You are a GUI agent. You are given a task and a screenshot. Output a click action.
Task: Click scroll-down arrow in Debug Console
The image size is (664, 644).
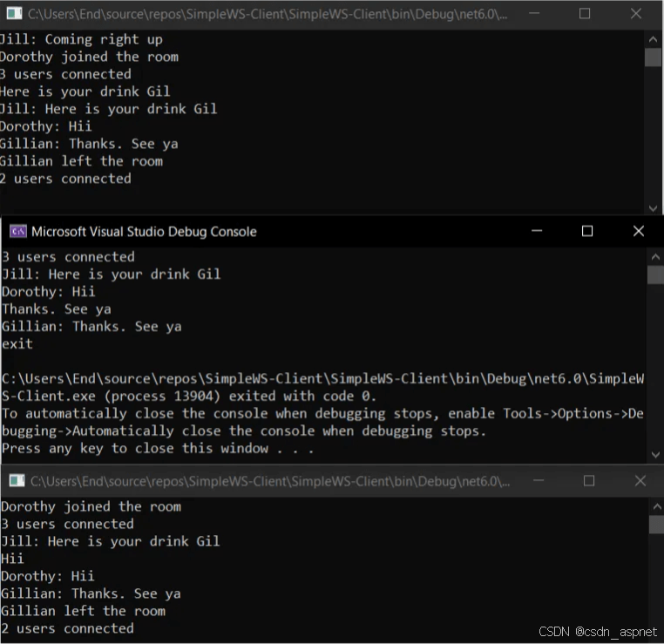click(x=655, y=455)
